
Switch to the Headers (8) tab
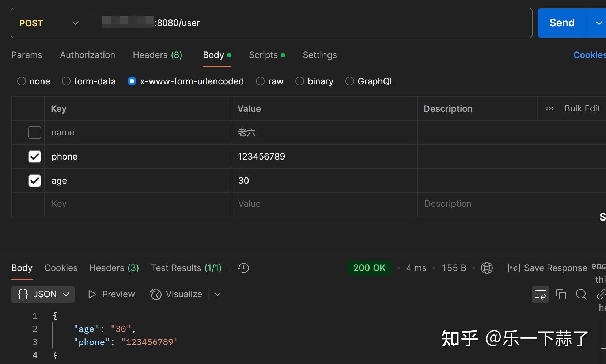(157, 55)
